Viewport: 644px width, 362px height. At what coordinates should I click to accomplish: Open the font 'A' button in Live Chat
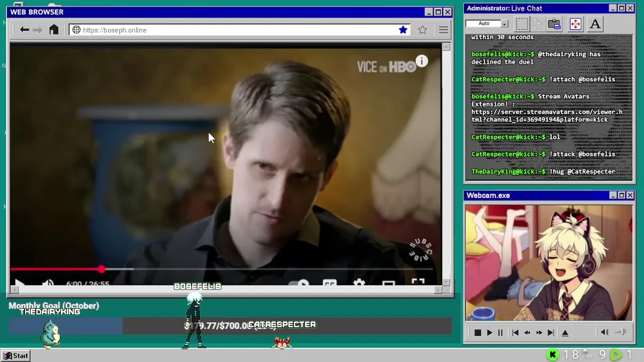pos(595,24)
